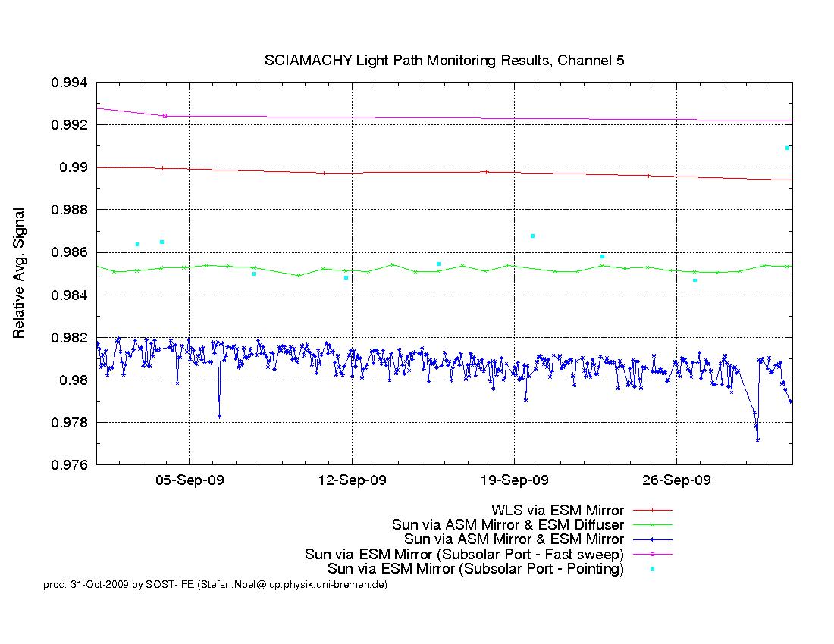Click the 0.98 y-axis tick label
Viewport: 834px width, 644px height.
point(74,380)
